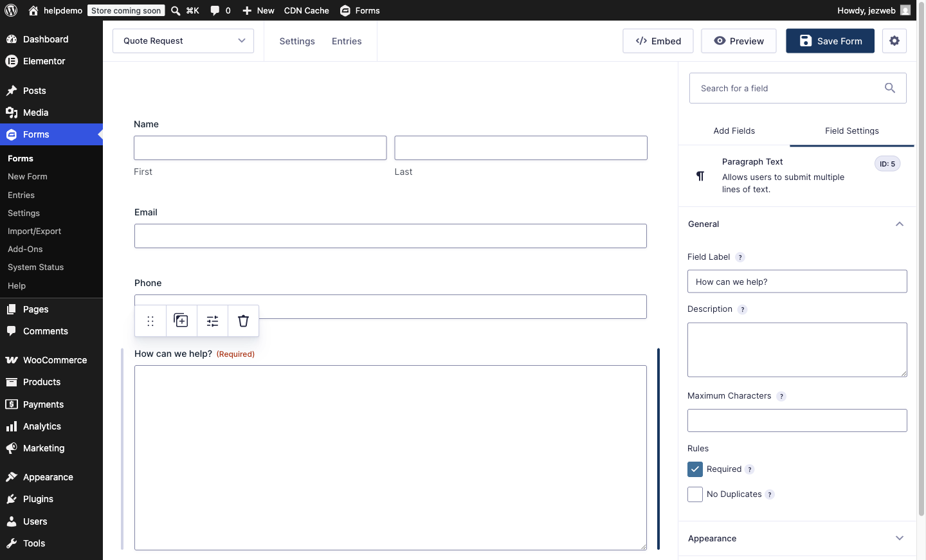Click Maximum Characters help question mark
This screenshot has width=926, height=560.
click(781, 396)
